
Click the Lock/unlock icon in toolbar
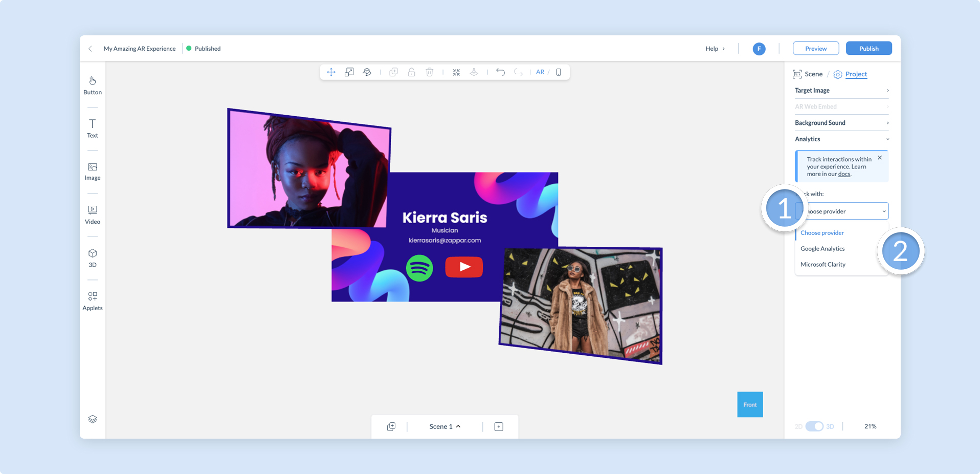click(x=411, y=72)
